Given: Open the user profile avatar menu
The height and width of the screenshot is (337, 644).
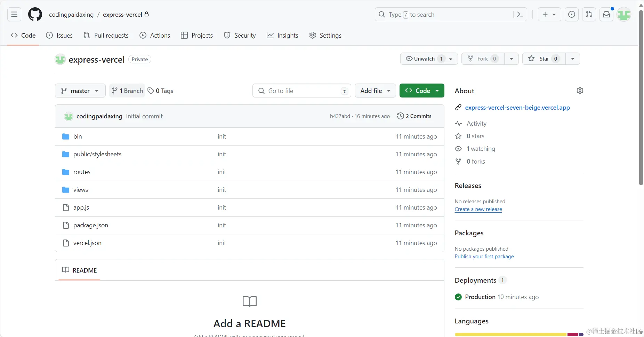Looking at the screenshot, I should [x=624, y=14].
